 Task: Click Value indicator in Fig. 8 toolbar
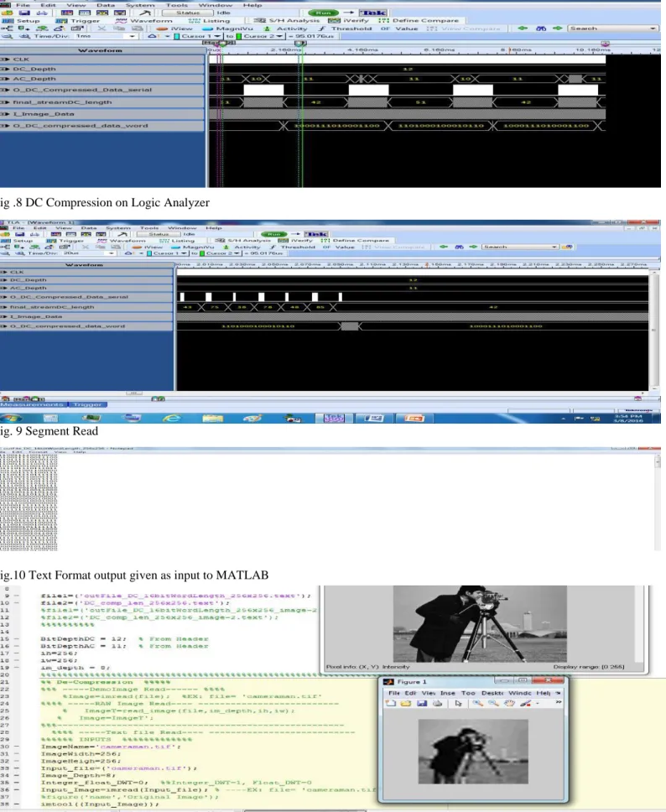click(399, 29)
